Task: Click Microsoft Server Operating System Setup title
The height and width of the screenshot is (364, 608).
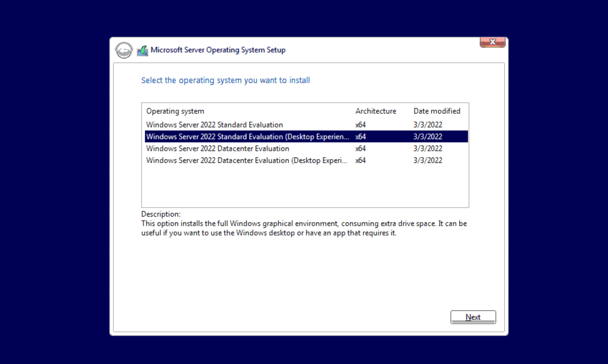Action: click(218, 50)
